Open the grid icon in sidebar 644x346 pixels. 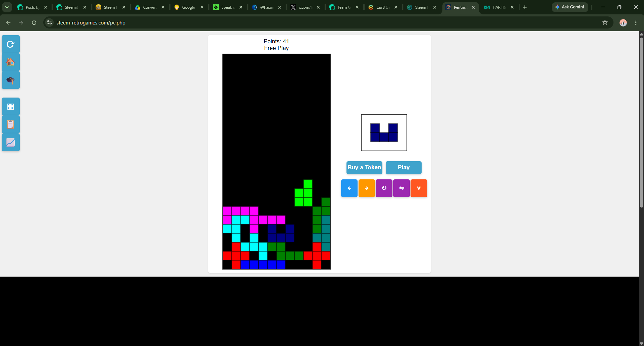(11, 107)
